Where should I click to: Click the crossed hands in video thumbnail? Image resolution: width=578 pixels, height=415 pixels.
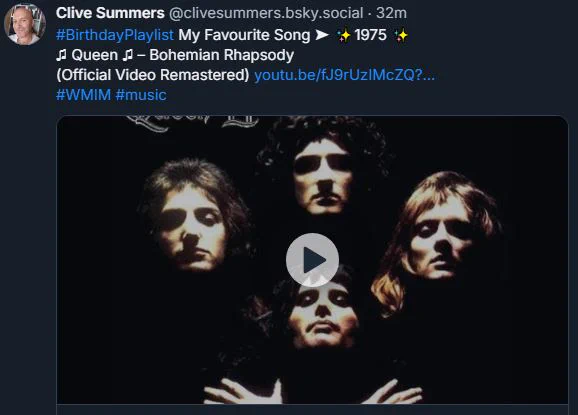(313, 392)
